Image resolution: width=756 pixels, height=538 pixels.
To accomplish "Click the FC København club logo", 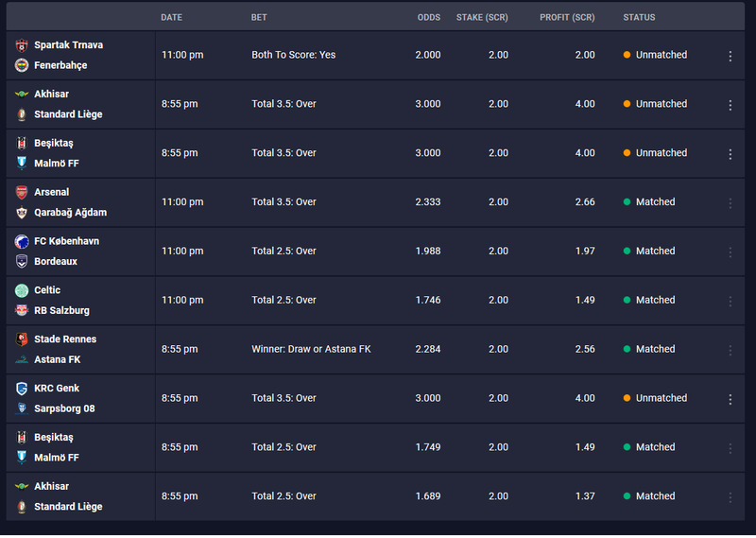I will pos(21,241).
